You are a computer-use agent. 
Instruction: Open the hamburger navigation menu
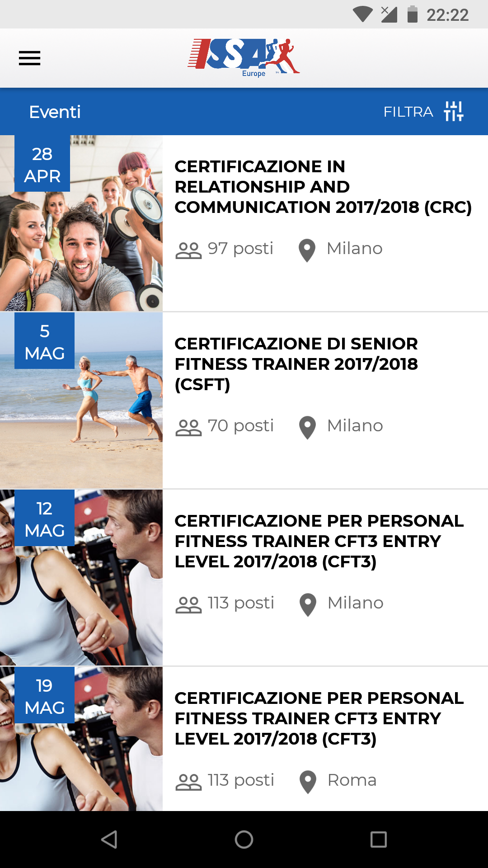coord(29,58)
